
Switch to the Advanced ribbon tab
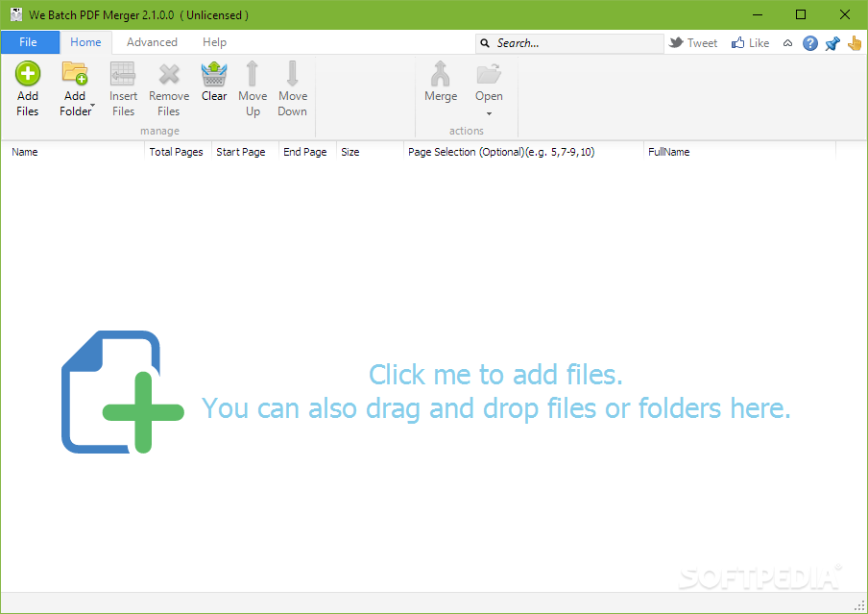pyautogui.click(x=152, y=42)
